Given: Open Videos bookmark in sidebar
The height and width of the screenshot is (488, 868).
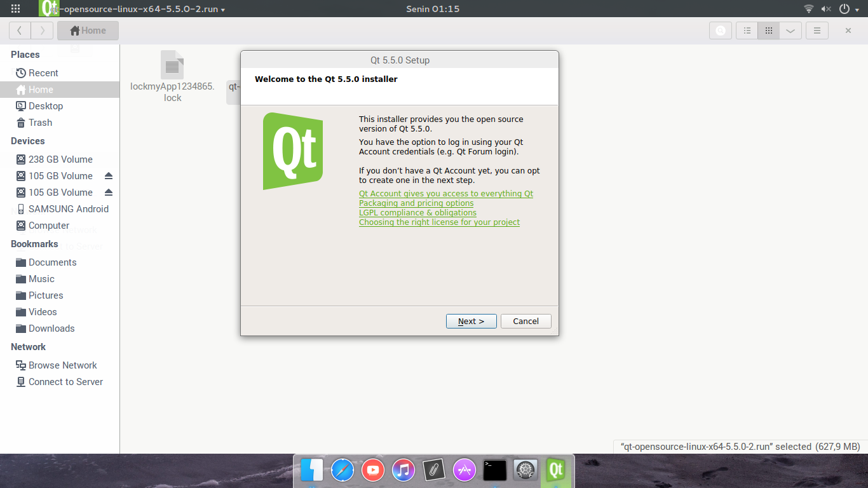Looking at the screenshot, I should [x=60, y=312].
